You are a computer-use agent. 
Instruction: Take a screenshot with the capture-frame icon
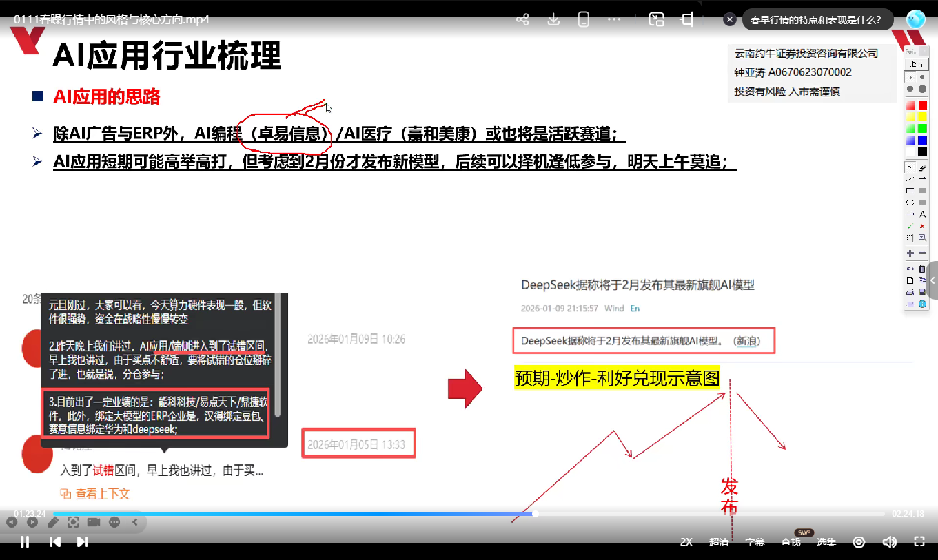coord(73,522)
